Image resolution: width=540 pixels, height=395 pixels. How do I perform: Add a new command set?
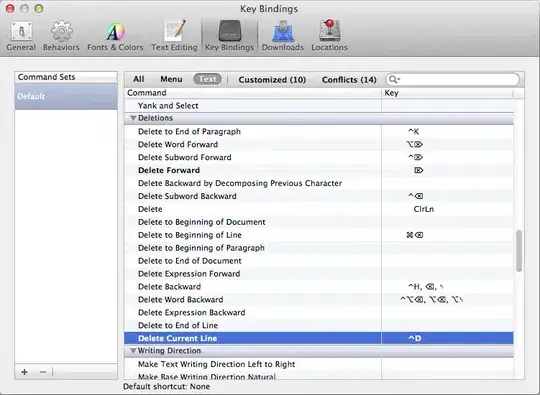pos(24,372)
